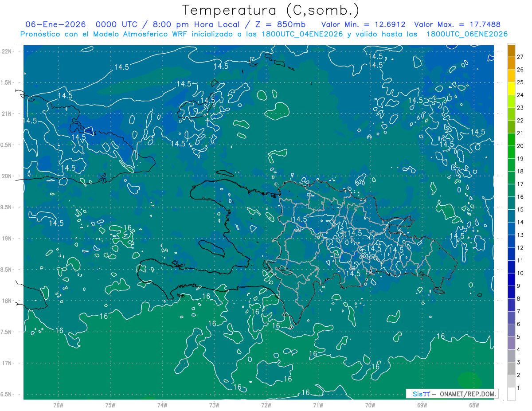Click the longitude axis label '76W'

(x=58, y=405)
